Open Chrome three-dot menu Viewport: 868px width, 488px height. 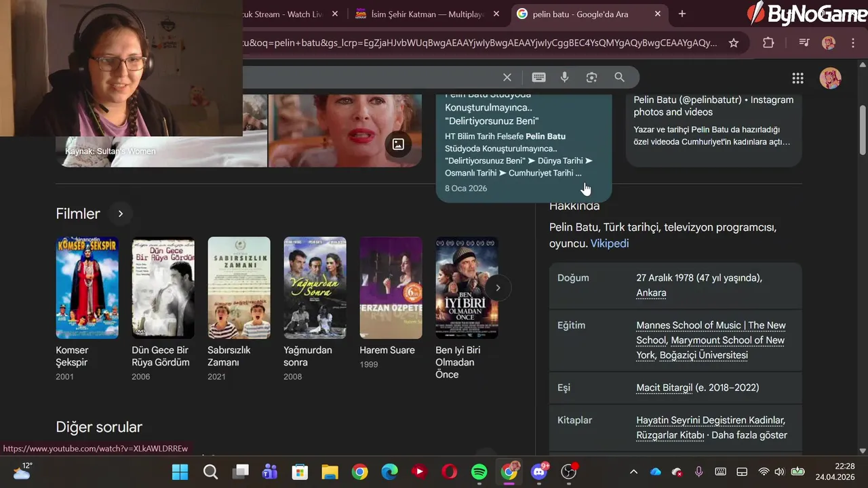(853, 43)
